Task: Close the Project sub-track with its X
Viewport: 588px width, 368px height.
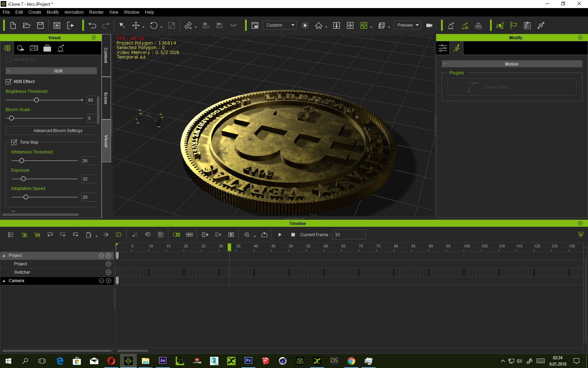Action: pos(108,264)
